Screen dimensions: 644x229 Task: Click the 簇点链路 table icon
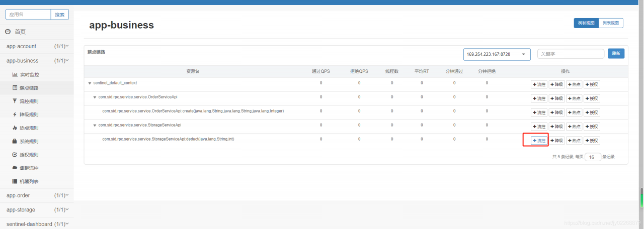(x=15, y=88)
